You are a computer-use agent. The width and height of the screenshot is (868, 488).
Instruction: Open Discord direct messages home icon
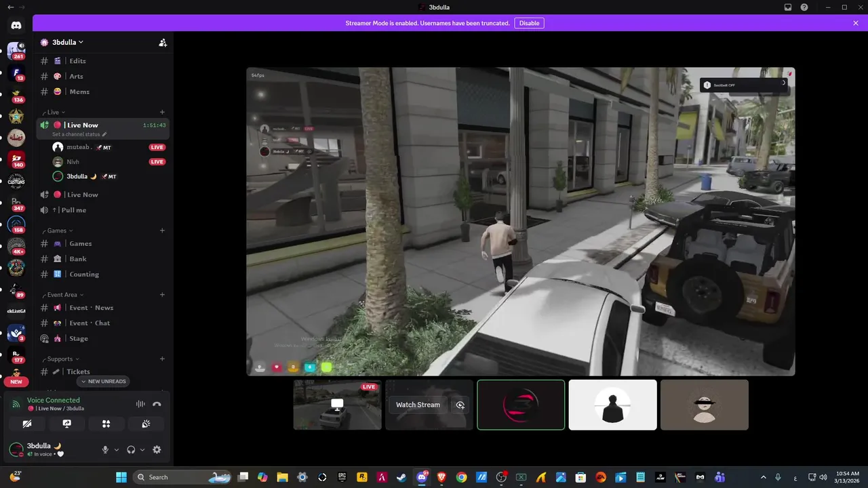click(x=16, y=25)
